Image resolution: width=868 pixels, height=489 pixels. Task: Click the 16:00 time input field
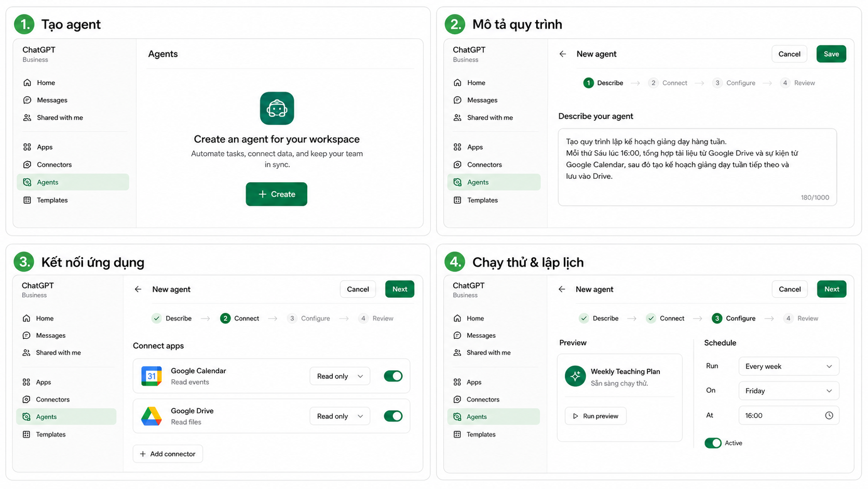point(789,416)
